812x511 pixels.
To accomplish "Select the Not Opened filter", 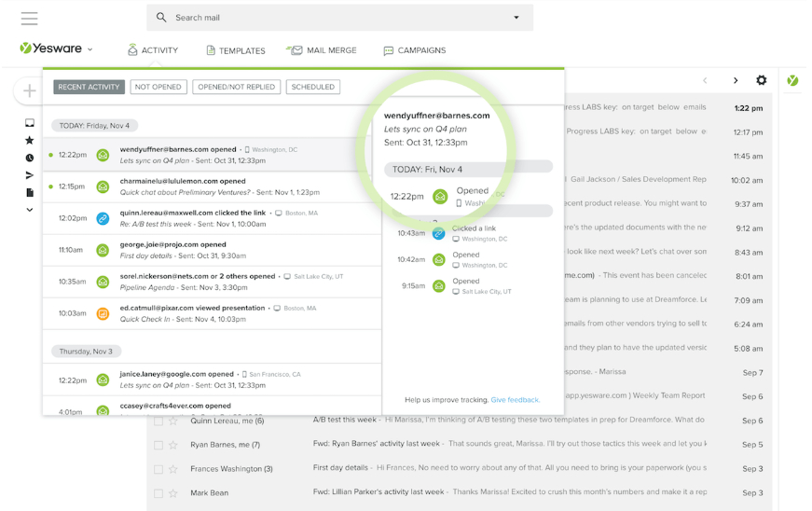I will pos(158,87).
